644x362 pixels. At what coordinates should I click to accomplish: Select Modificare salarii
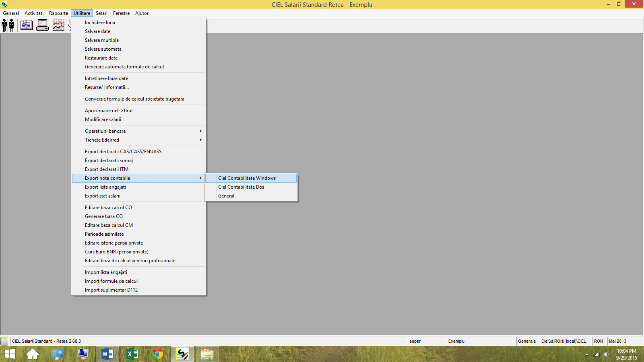pyautogui.click(x=138, y=119)
